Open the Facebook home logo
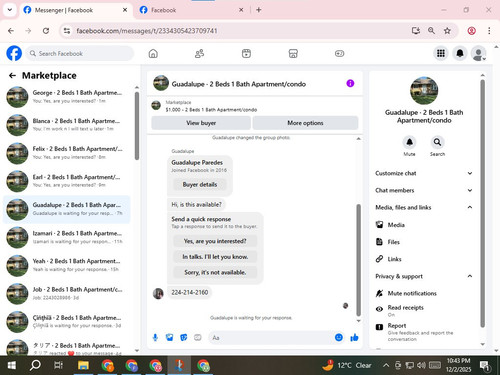This screenshot has height=375, width=500. point(14,53)
